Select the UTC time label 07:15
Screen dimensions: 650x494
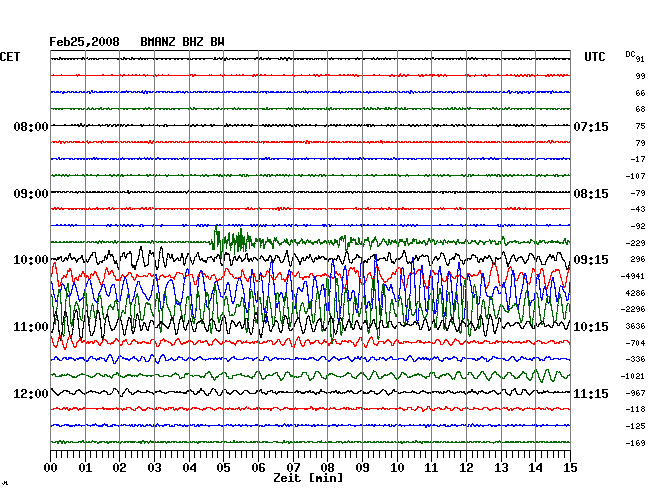coord(591,126)
